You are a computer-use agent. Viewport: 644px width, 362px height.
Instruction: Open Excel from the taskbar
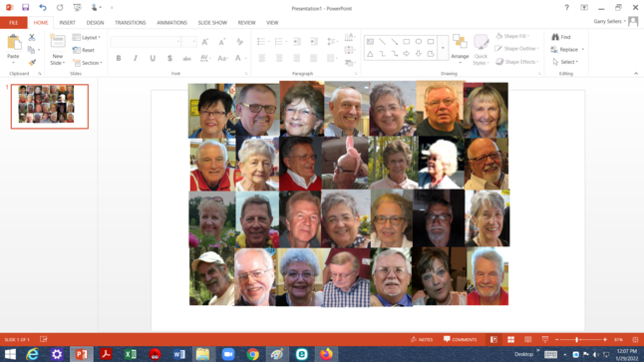coord(131,354)
